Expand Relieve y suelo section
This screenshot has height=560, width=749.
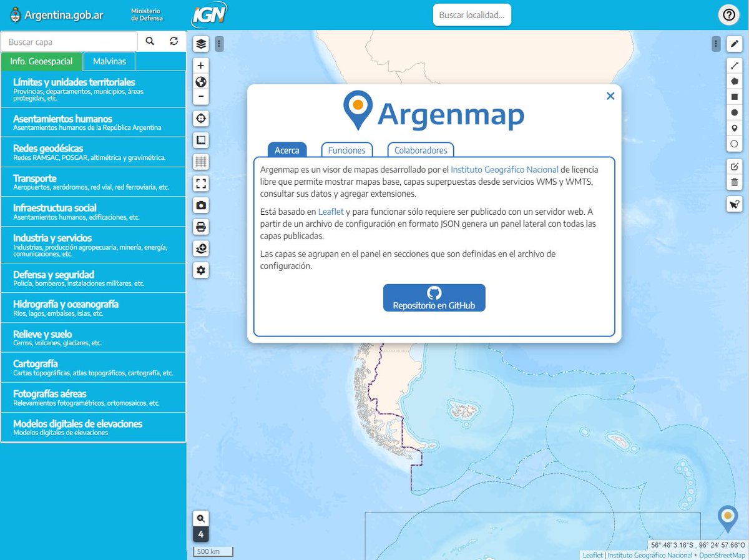[x=93, y=338]
